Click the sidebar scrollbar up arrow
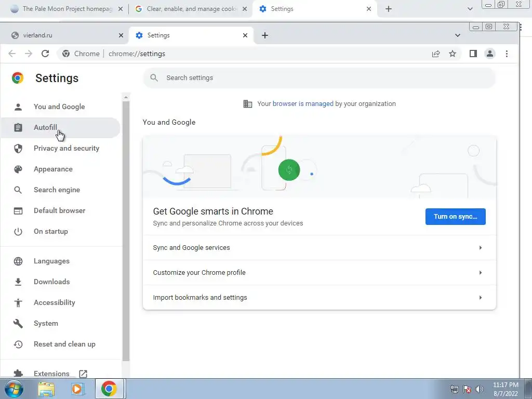Viewport: 532px width, 399px height. coord(126,97)
